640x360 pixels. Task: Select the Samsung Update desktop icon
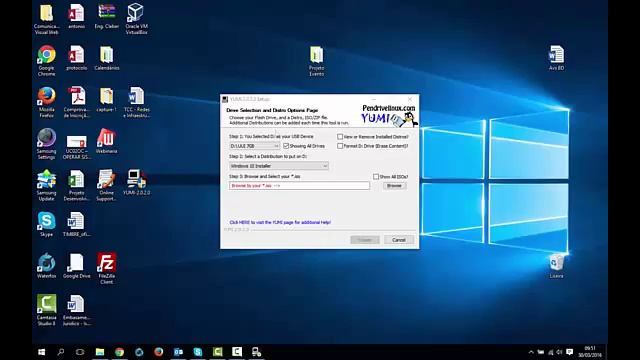(47, 185)
